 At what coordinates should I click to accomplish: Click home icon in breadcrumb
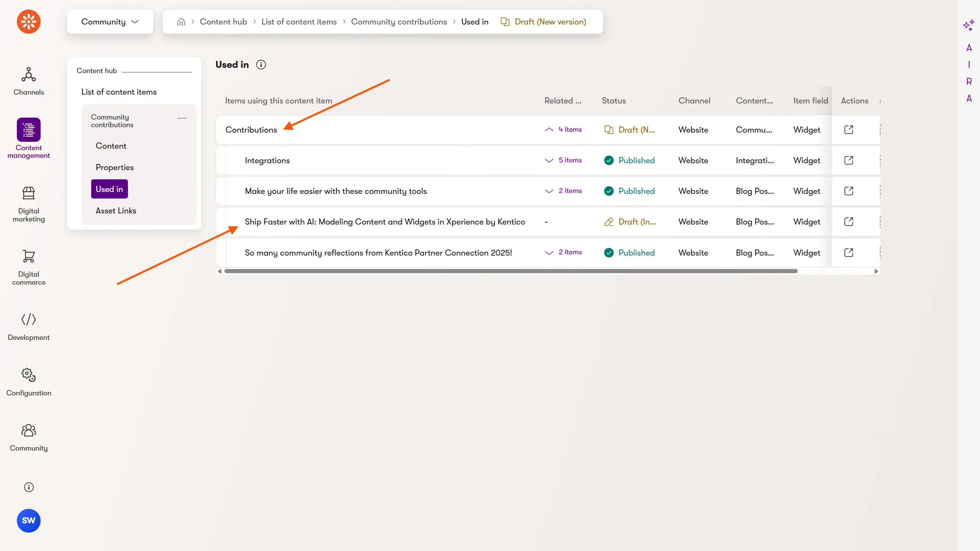click(x=181, y=22)
